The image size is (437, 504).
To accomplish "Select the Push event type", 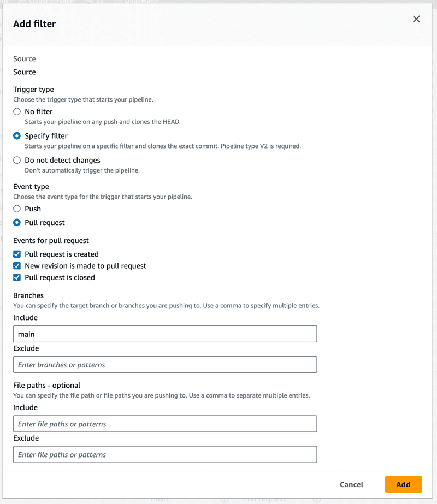I will click(x=17, y=209).
